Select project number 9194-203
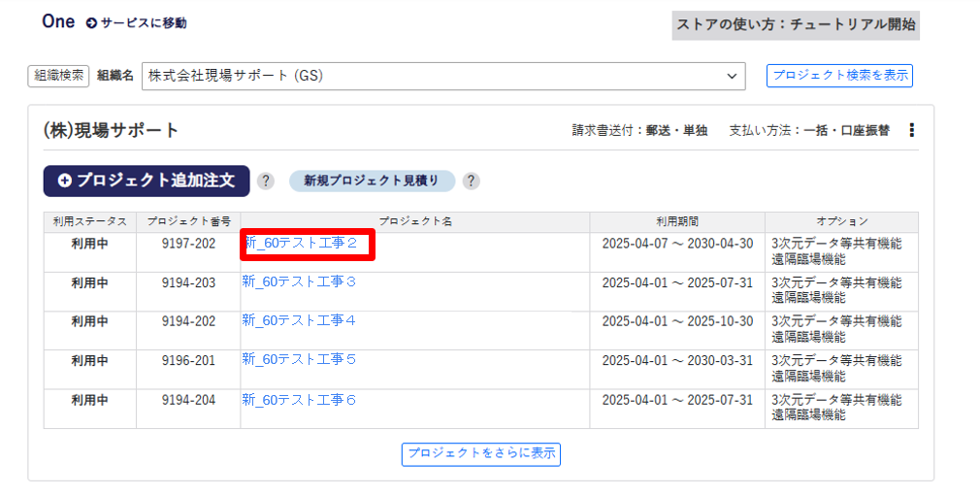 pyautogui.click(x=189, y=282)
